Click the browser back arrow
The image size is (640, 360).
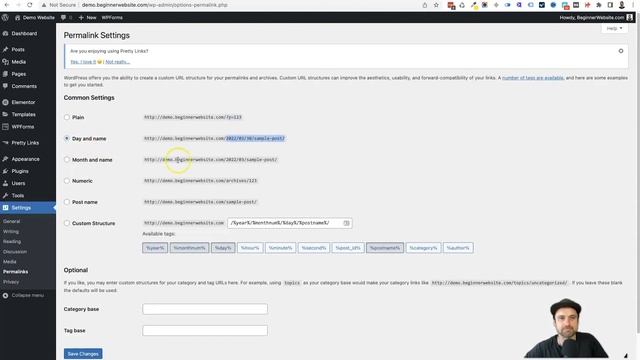pyautogui.click(x=7, y=5)
